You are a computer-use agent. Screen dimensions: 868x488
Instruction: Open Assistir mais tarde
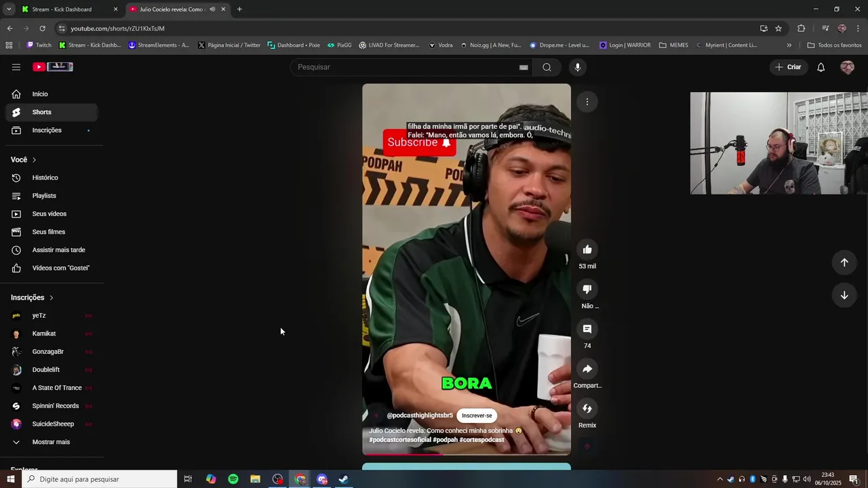point(52,250)
